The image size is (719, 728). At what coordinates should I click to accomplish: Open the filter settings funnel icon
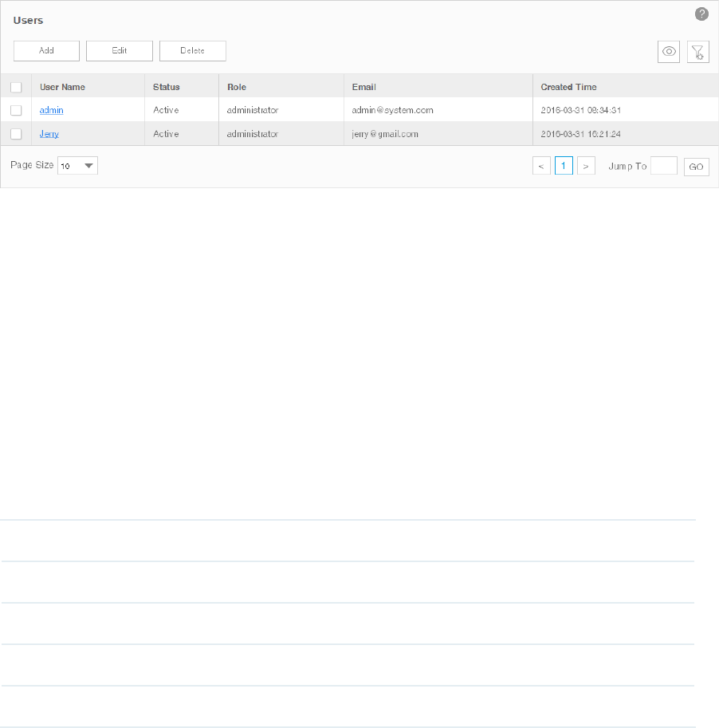697,52
